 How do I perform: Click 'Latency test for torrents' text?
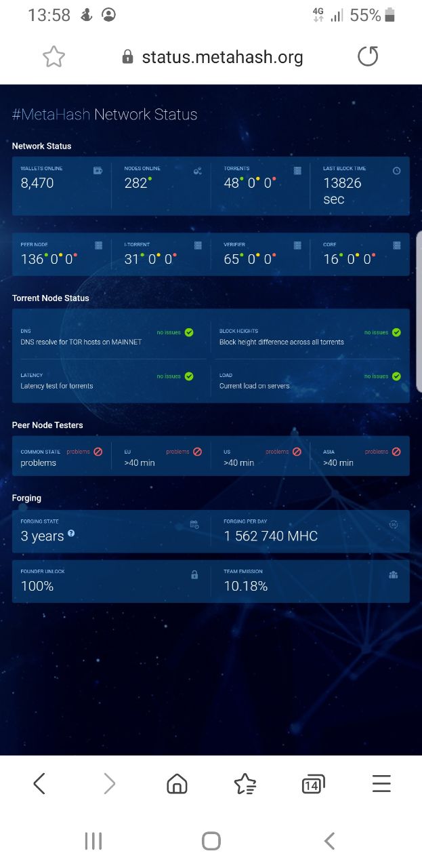click(57, 386)
